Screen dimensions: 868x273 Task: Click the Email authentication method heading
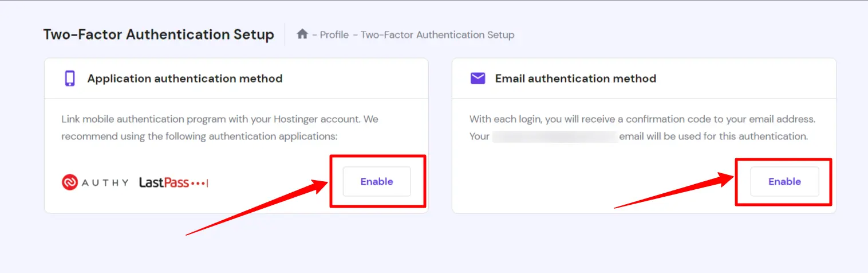[x=575, y=79]
